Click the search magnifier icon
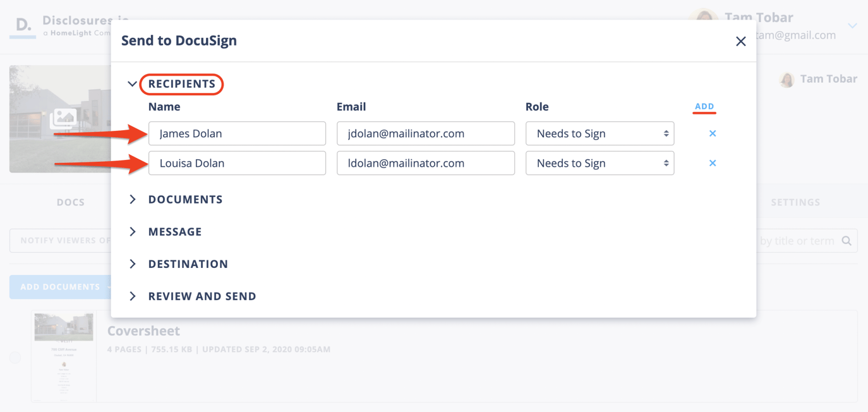The width and height of the screenshot is (868, 412). 847,241
